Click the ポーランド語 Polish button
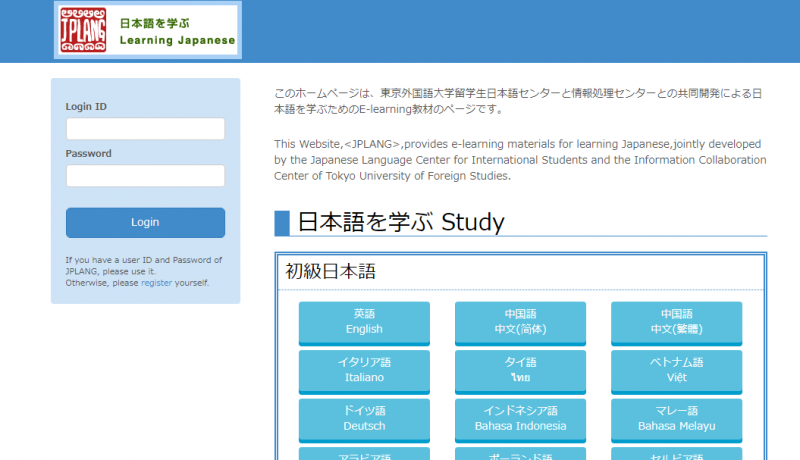 (520, 454)
